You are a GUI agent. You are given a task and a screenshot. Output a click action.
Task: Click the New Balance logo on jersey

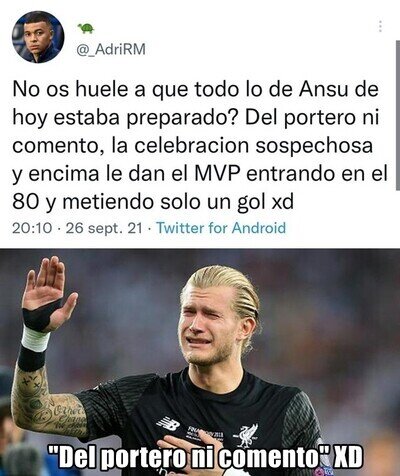pyautogui.click(x=168, y=424)
